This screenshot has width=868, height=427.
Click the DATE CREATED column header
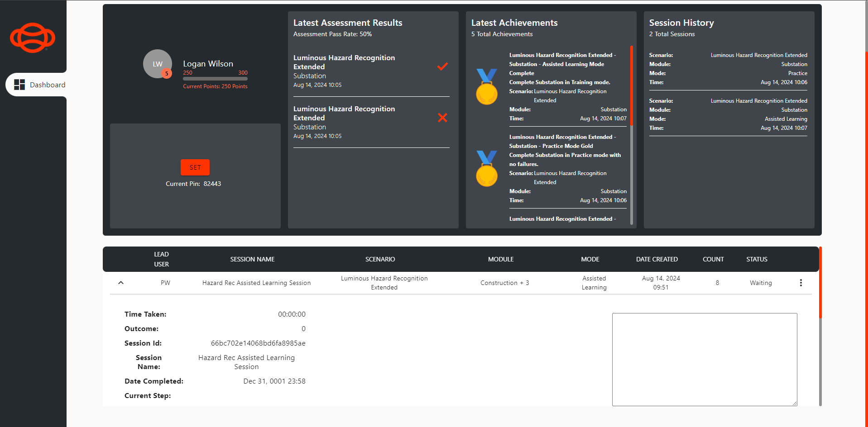point(657,259)
